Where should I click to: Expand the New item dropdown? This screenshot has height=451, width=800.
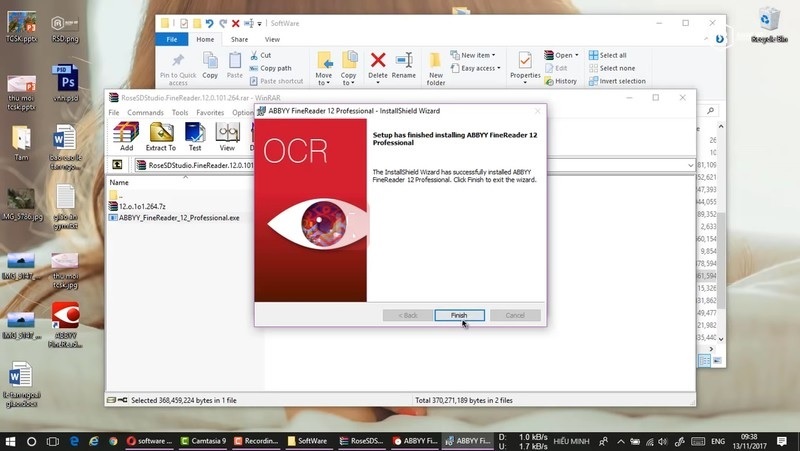click(477, 55)
